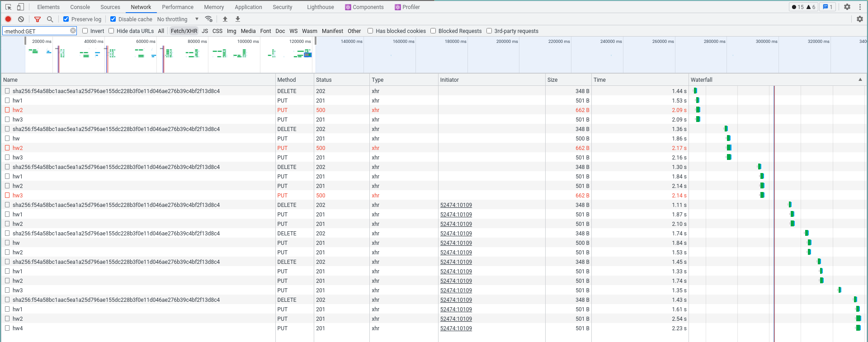Switch to the Console tab
This screenshot has height=342, width=868.
pyautogui.click(x=80, y=7)
